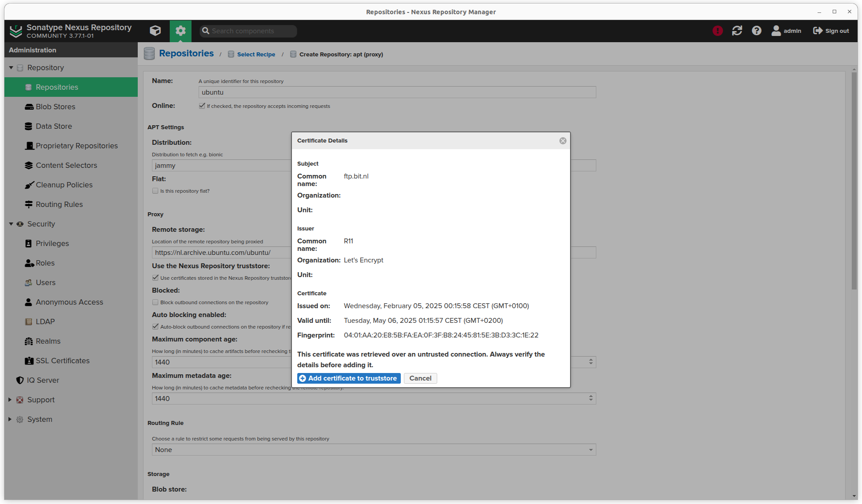Open Realms under Security

click(71, 341)
